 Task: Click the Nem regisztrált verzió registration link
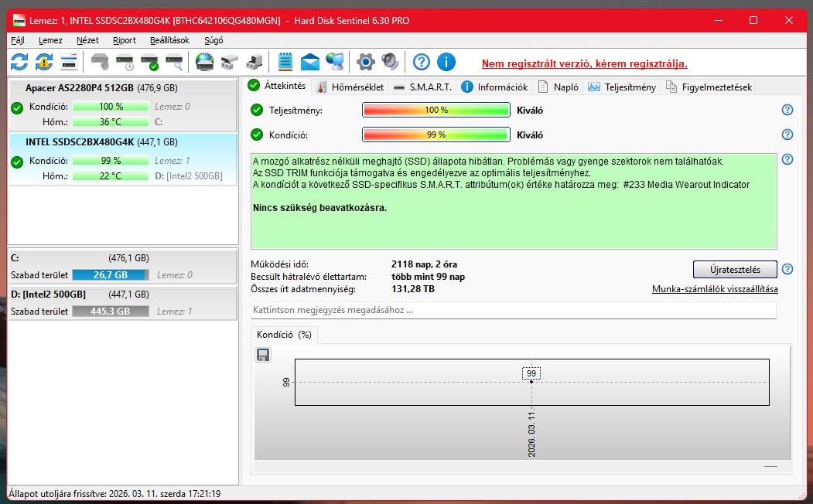click(584, 63)
